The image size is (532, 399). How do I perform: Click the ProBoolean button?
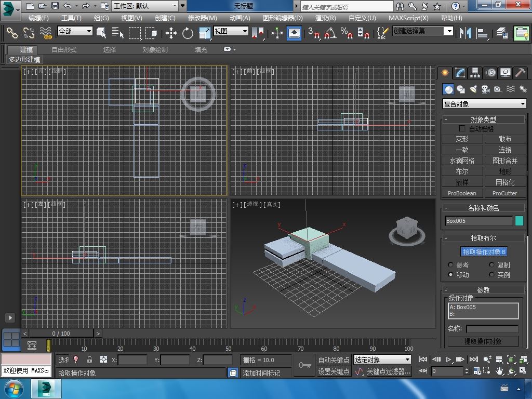point(462,193)
